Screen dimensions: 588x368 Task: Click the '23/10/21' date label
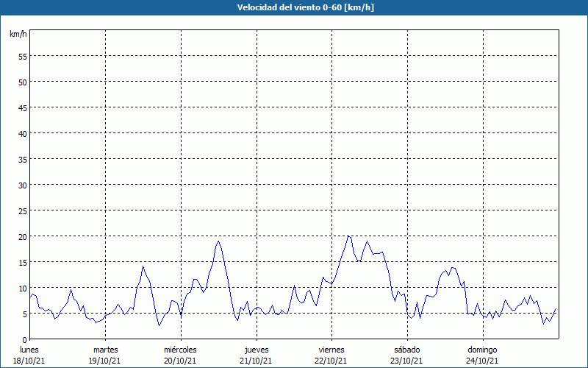pyautogui.click(x=406, y=361)
